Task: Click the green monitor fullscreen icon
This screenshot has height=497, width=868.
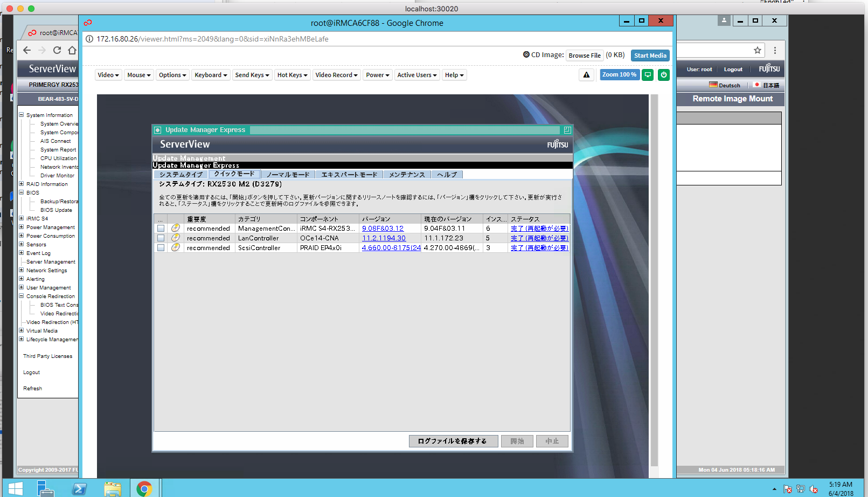Action: (x=648, y=75)
